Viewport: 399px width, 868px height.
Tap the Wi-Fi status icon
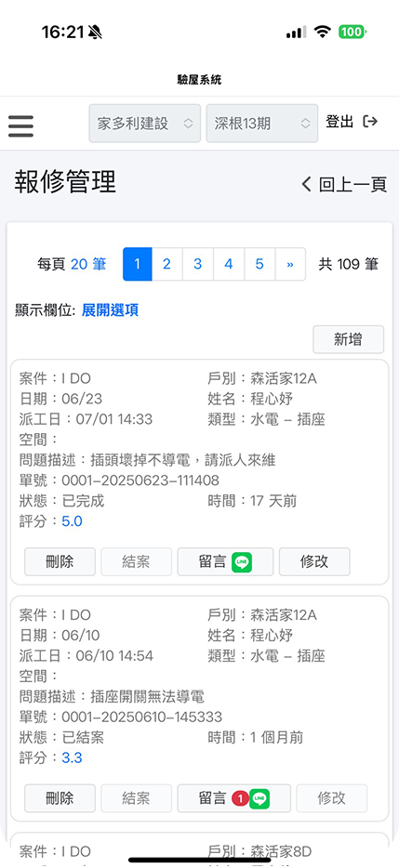tap(322, 33)
